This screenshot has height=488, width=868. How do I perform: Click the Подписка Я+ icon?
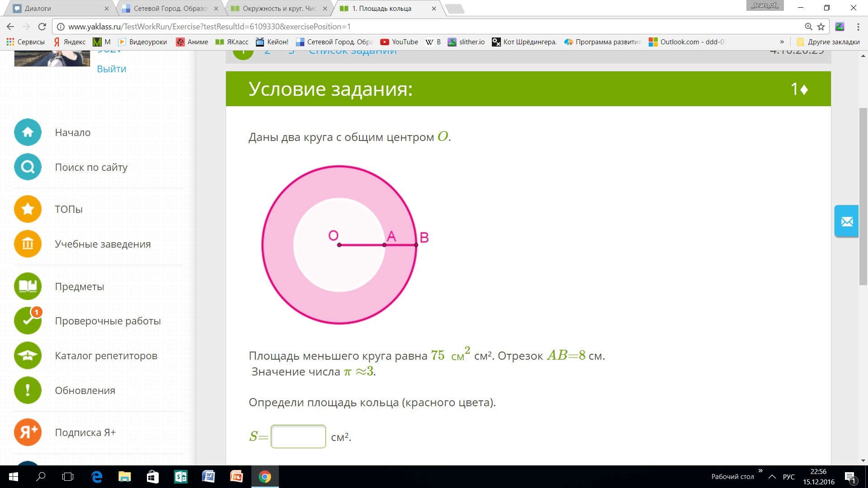[28, 432]
